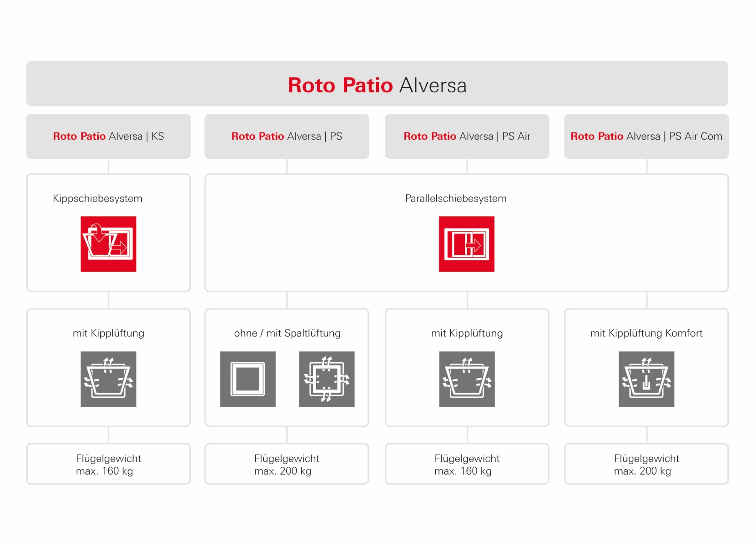Click the 'ohne / mit Spaltlüftung' text
The image size is (756, 546).
(287, 333)
